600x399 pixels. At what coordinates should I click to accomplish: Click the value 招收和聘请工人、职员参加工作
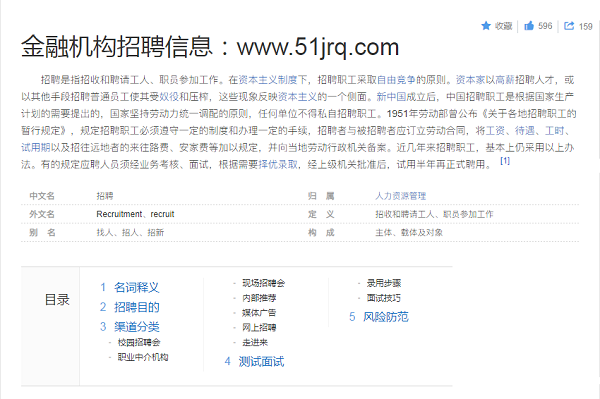[434, 214]
